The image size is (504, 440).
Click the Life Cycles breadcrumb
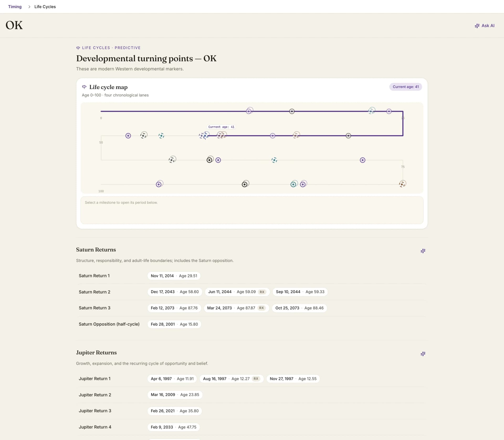[45, 7]
